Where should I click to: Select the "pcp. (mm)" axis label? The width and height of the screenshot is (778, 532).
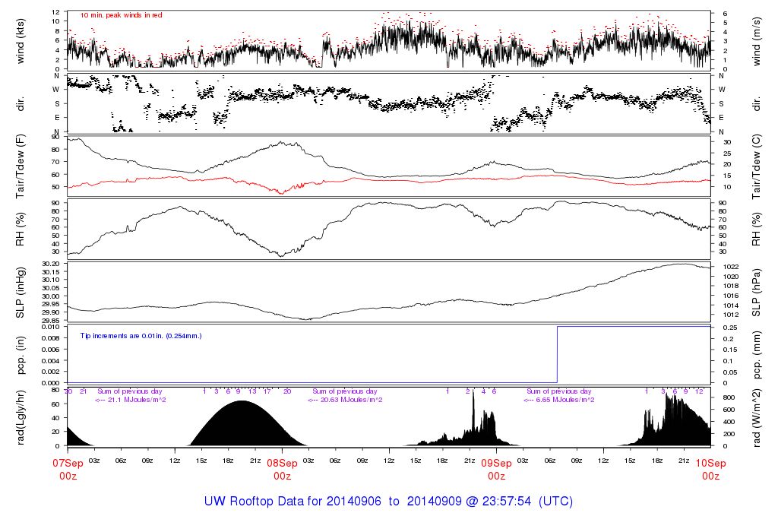[757, 356]
